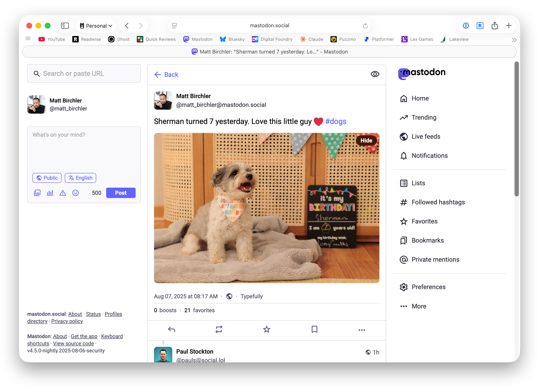Expand the Personal profile dropdown

[x=96, y=26]
